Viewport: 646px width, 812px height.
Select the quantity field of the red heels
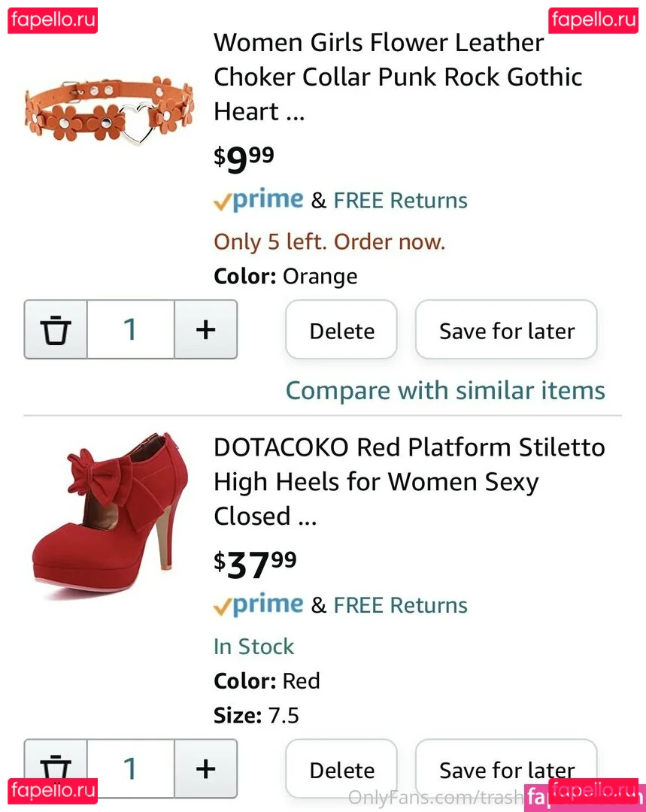[131, 768]
